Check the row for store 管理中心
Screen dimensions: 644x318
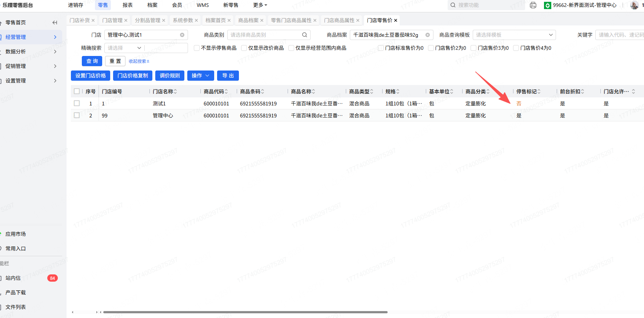[77, 115]
